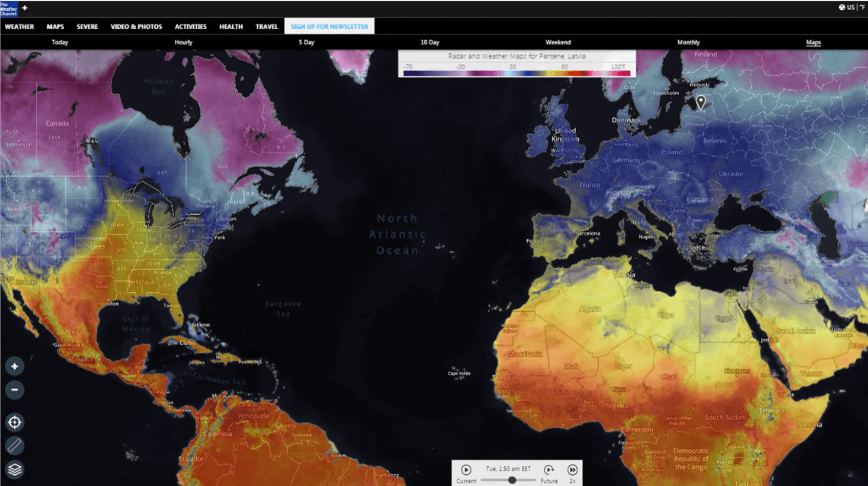Viewport: 868px width, 486px height.
Task: Click the 'Hudson Bay' map label
Action: click(159, 86)
